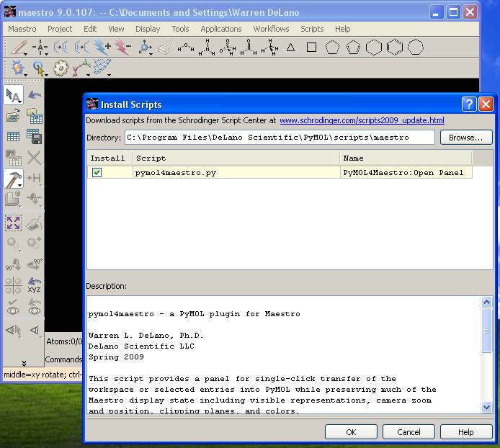
Task: Click the Increment bond order icon
Action: coord(61,48)
